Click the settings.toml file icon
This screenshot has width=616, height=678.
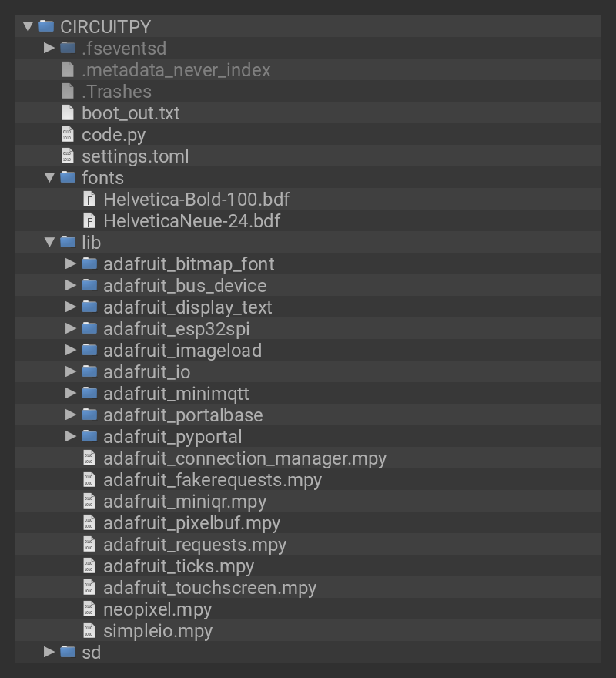pos(69,156)
